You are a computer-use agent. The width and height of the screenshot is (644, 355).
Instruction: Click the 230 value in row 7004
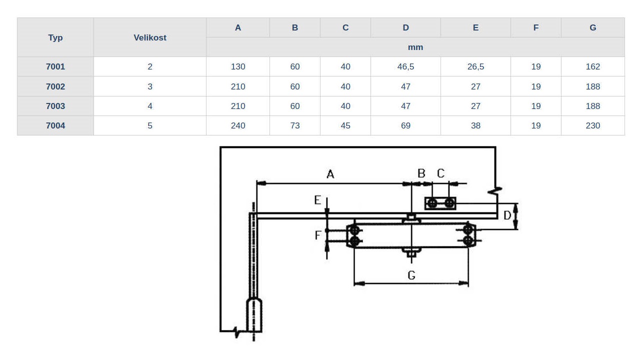pyautogui.click(x=592, y=125)
